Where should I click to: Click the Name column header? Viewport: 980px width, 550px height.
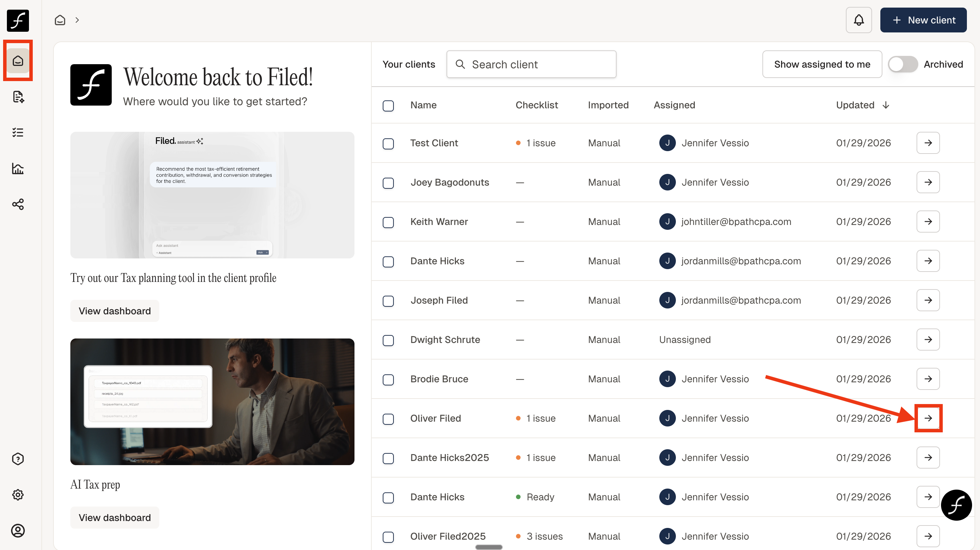click(423, 105)
